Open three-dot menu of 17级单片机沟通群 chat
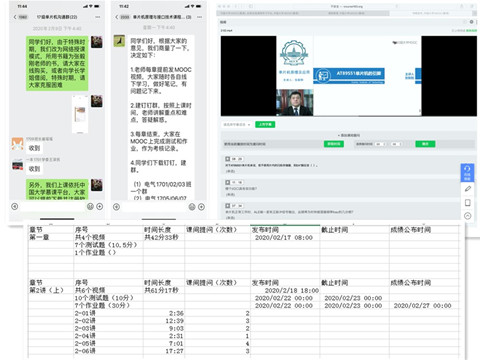Viewport: 480px width, 360px height. click(x=98, y=17)
